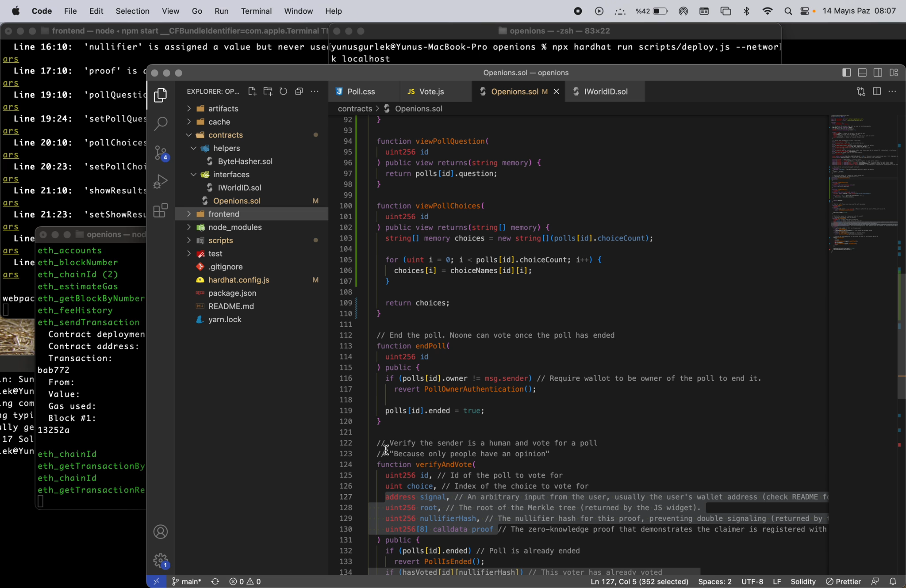Open package.json in Explorer

point(252,293)
